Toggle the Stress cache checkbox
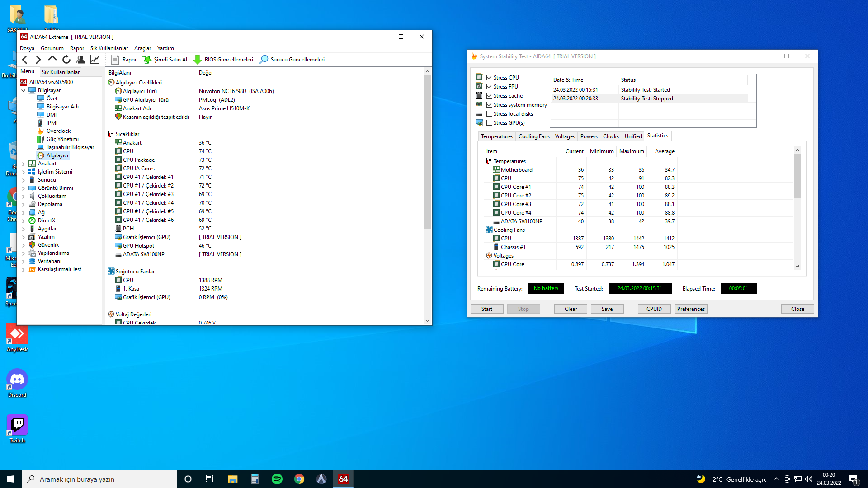 point(489,96)
